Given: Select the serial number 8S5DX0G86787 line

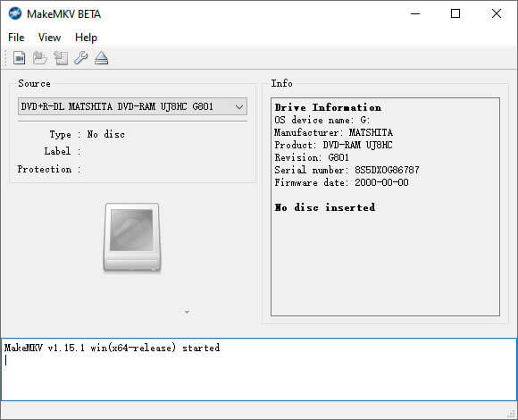Looking at the screenshot, I should click(x=347, y=170).
